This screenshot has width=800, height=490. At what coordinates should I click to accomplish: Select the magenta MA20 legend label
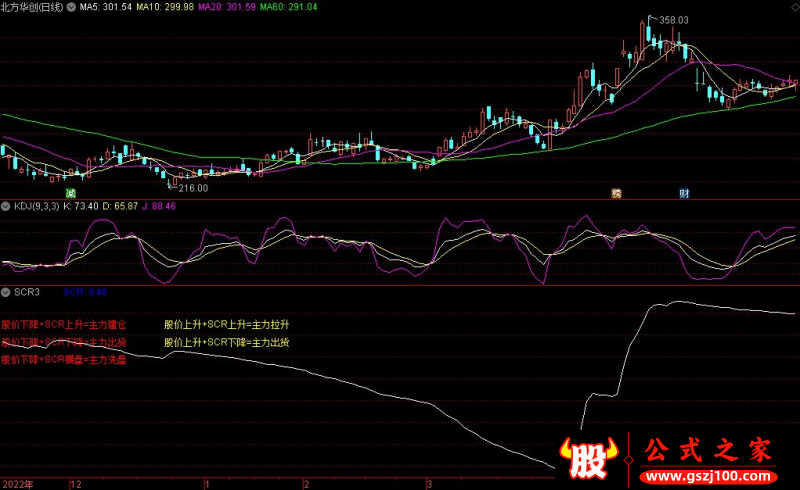(x=226, y=7)
